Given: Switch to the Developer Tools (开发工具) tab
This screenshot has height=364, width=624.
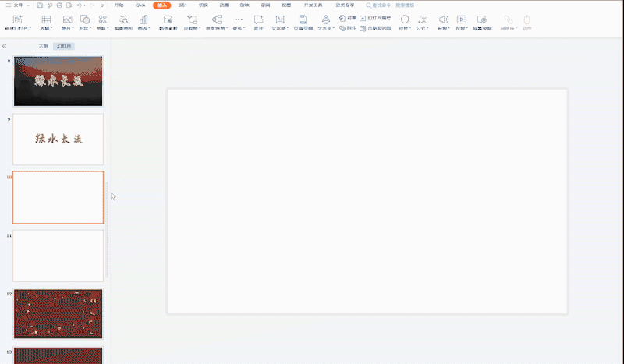Looking at the screenshot, I should click(314, 5).
